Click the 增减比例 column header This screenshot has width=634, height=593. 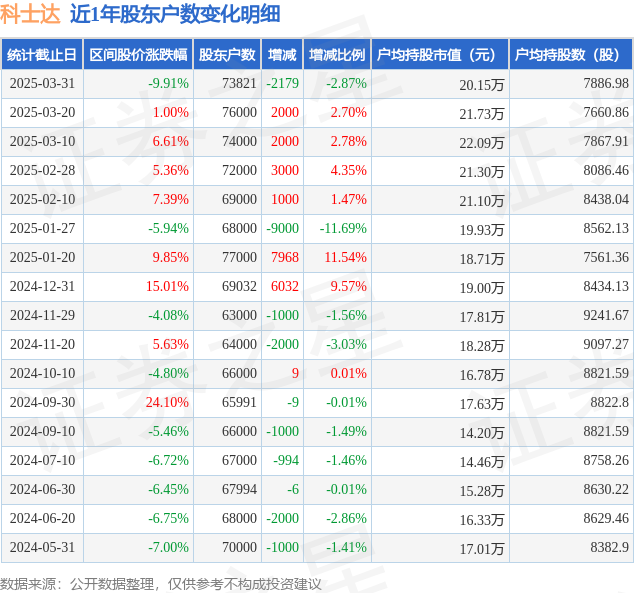click(x=337, y=55)
